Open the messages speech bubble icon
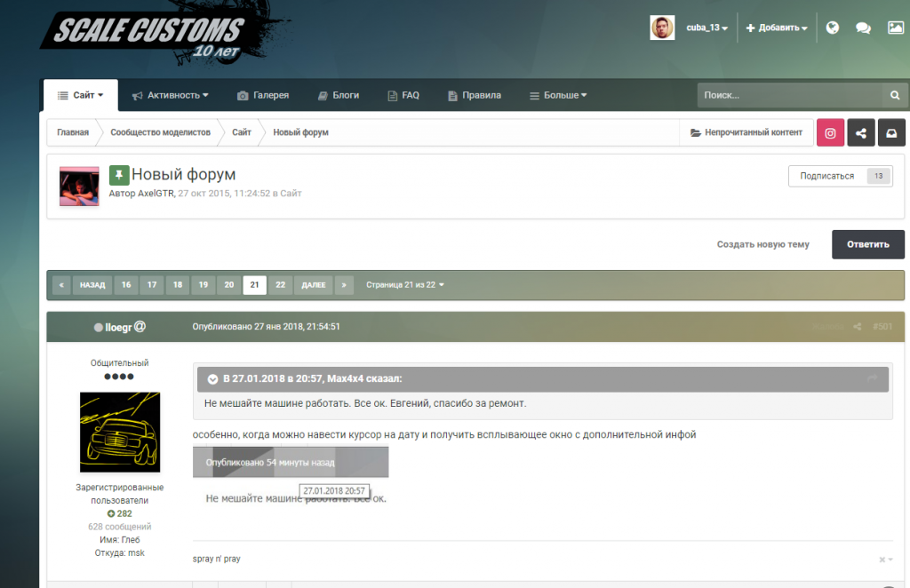Viewport: 910px width, 588px height. pos(863,28)
